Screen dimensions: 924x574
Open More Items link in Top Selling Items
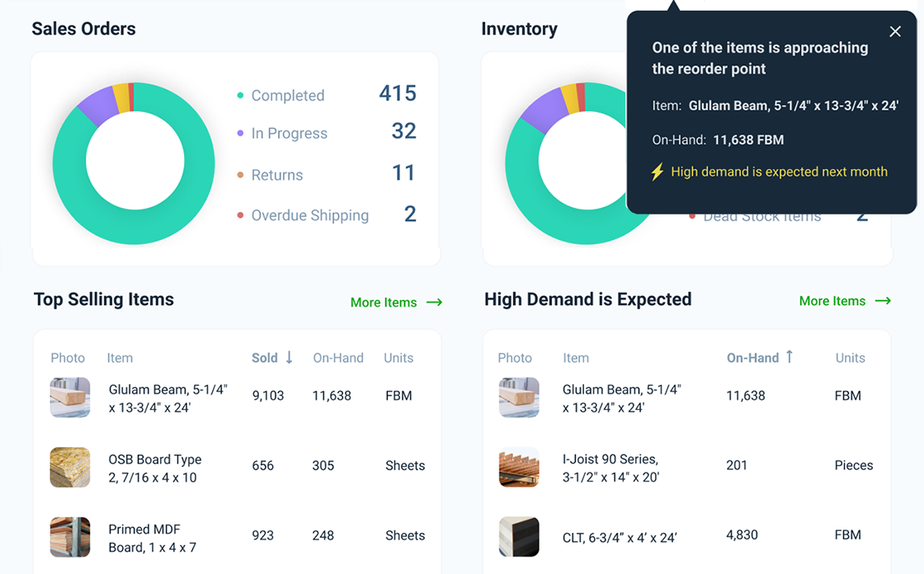click(x=383, y=303)
